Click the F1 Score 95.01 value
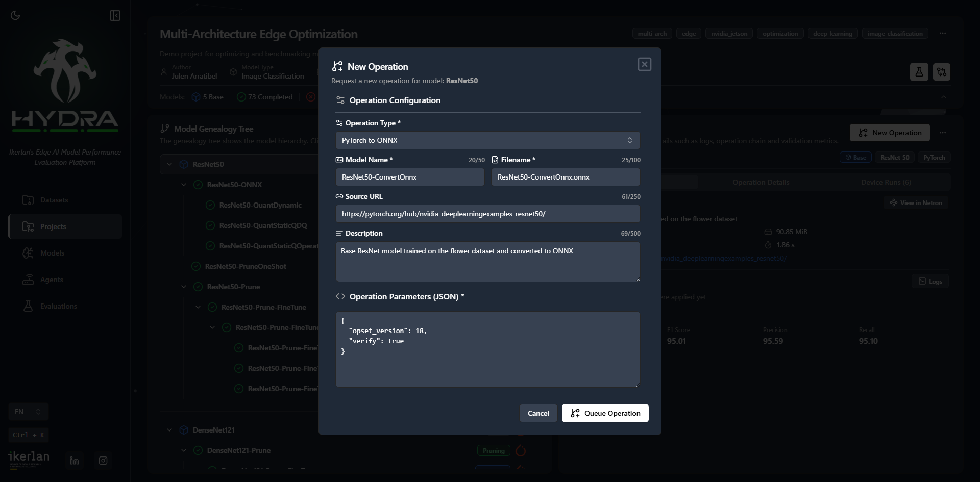980x482 pixels. click(676, 341)
